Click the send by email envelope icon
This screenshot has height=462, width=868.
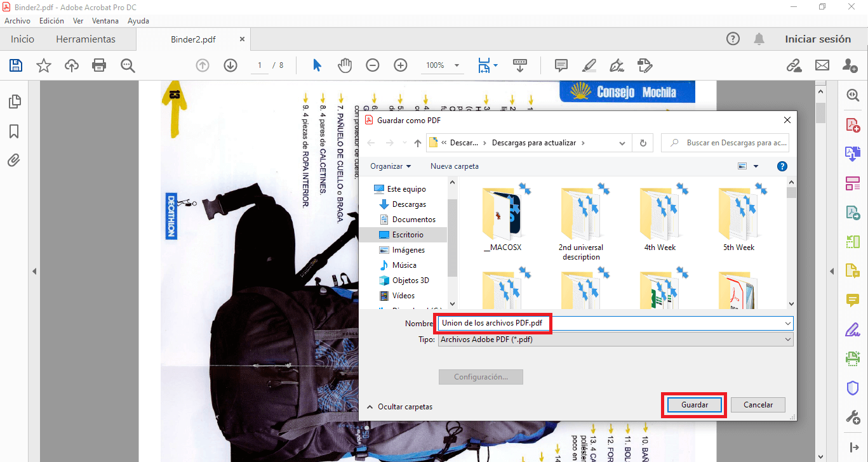point(822,65)
